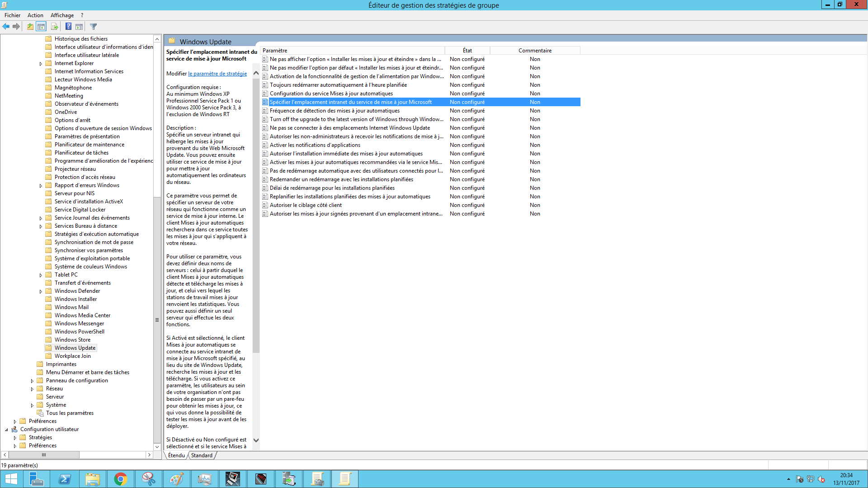This screenshot has width=868, height=488.
Task: Open the Snipping Tool taskbar icon
Action: click(149, 479)
